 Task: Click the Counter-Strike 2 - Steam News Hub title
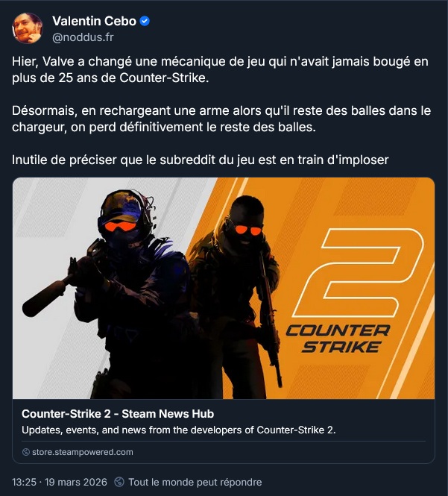(118, 414)
